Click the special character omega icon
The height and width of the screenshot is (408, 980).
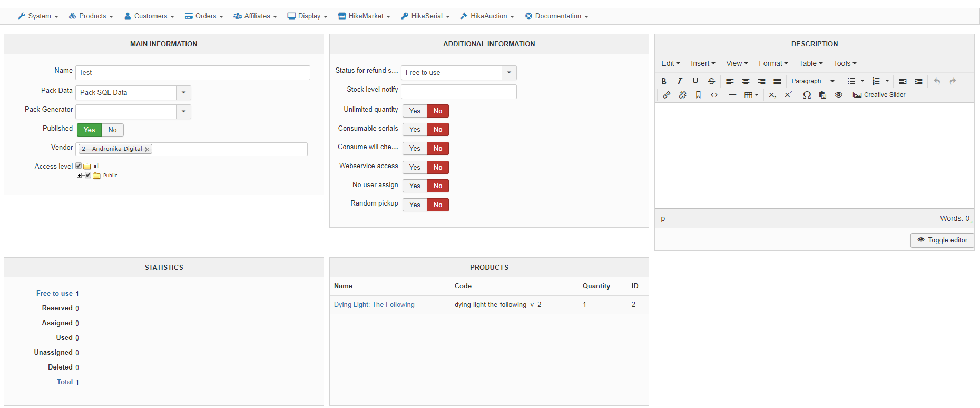coord(807,95)
